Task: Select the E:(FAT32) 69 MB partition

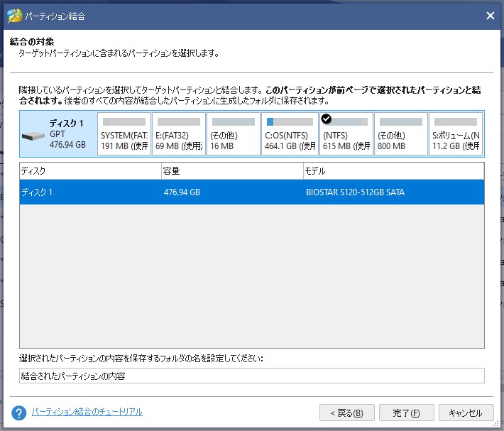Action: click(178, 133)
